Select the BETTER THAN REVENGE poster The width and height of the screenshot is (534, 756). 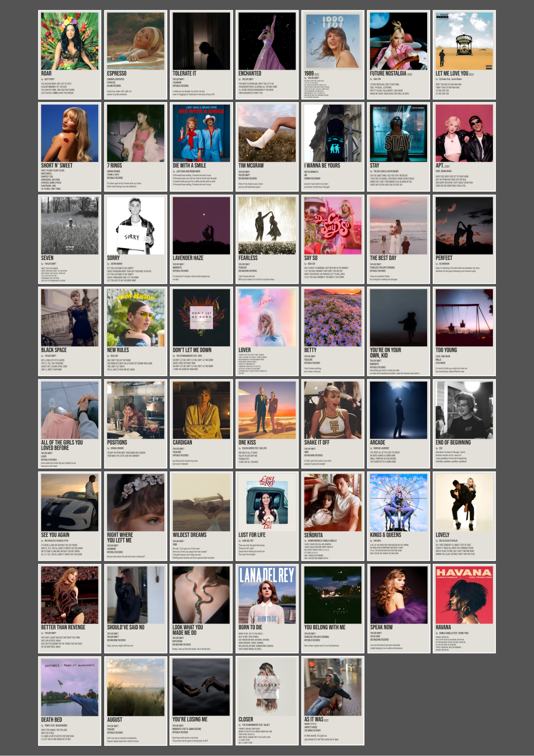point(69,609)
